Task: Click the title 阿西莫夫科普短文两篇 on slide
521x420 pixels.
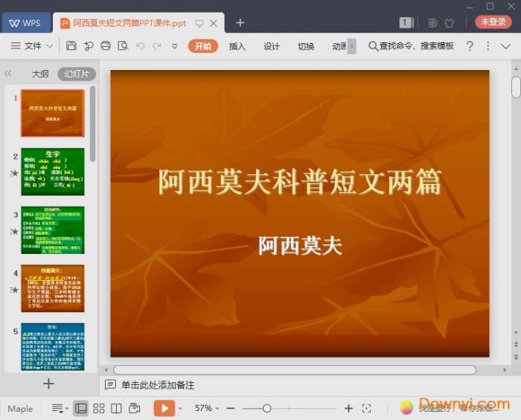Action: coord(300,182)
